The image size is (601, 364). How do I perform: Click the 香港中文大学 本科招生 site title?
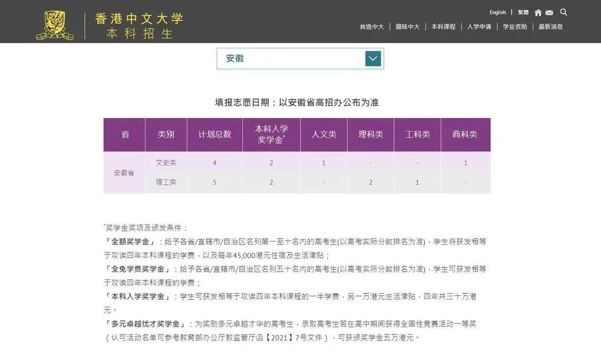click(139, 26)
